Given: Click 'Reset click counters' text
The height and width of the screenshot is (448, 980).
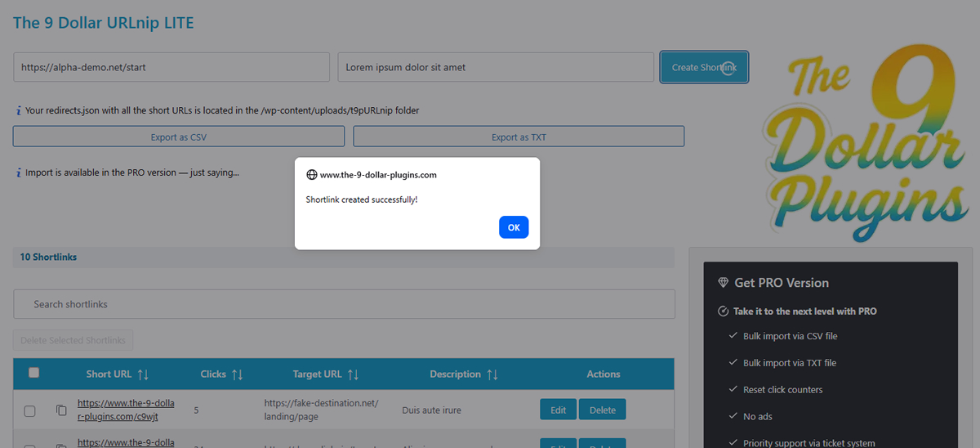Looking at the screenshot, I should (x=783, y=390).
